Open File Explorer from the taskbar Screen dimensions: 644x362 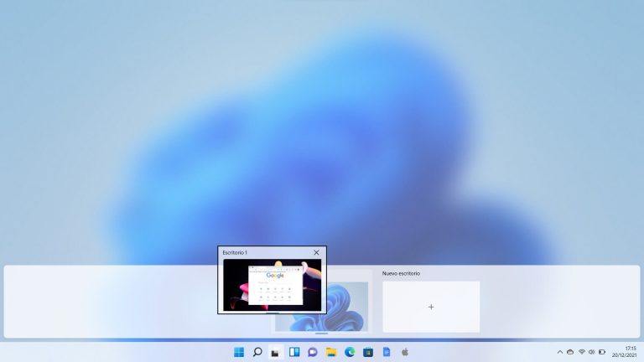pyautogui.click(x=331, y=352)
